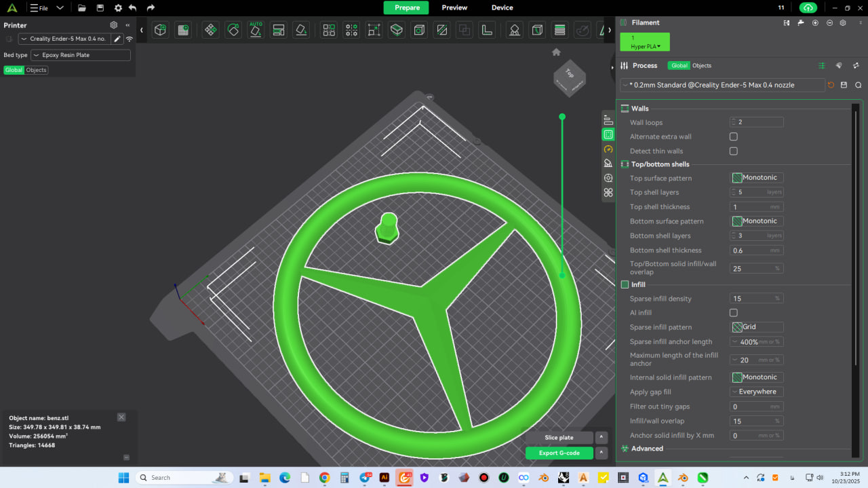The width and height of the screenshot is (868, 488).
Task: Toggle the AI infill checkbox
Action: 733,313
